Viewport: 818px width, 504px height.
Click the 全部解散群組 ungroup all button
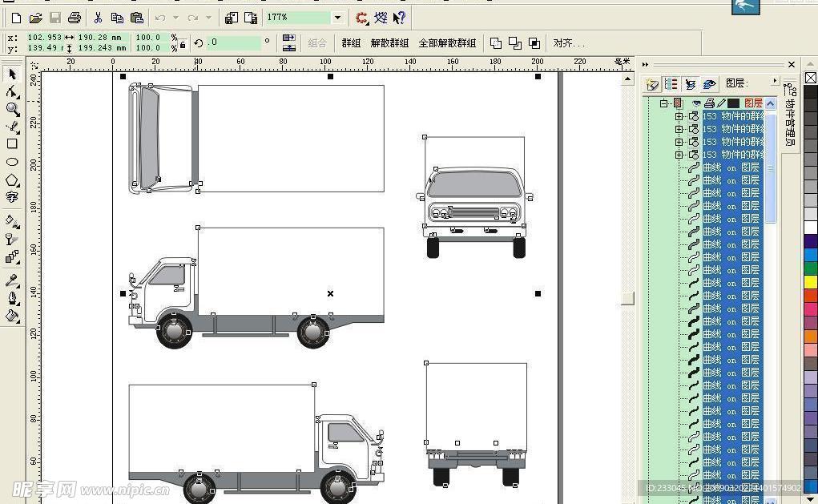448,43
